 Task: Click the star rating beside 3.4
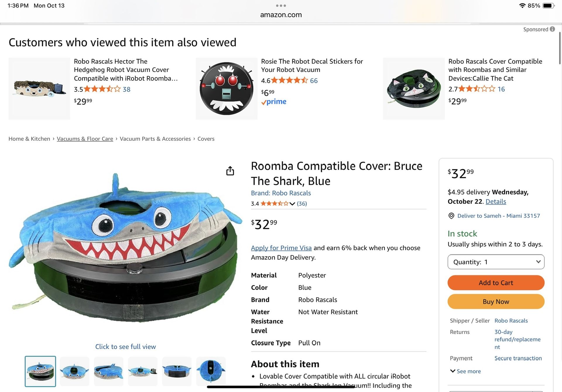274,204
